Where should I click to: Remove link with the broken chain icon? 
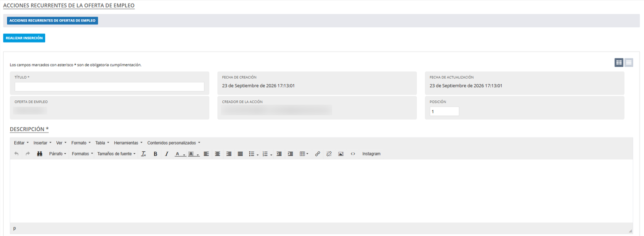(x=329, y=154)
